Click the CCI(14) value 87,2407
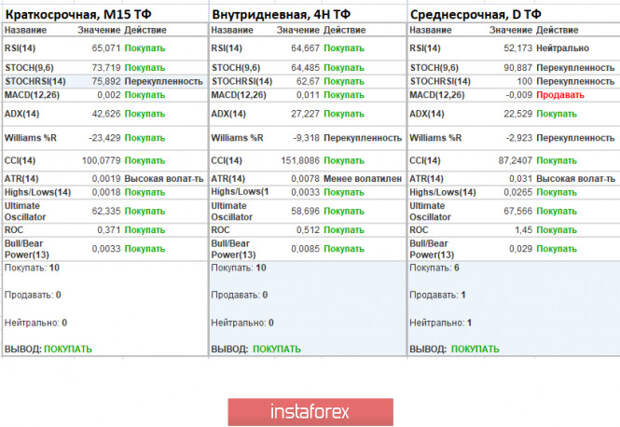This screenshot has height=427, width=620. tap(515, 161)
